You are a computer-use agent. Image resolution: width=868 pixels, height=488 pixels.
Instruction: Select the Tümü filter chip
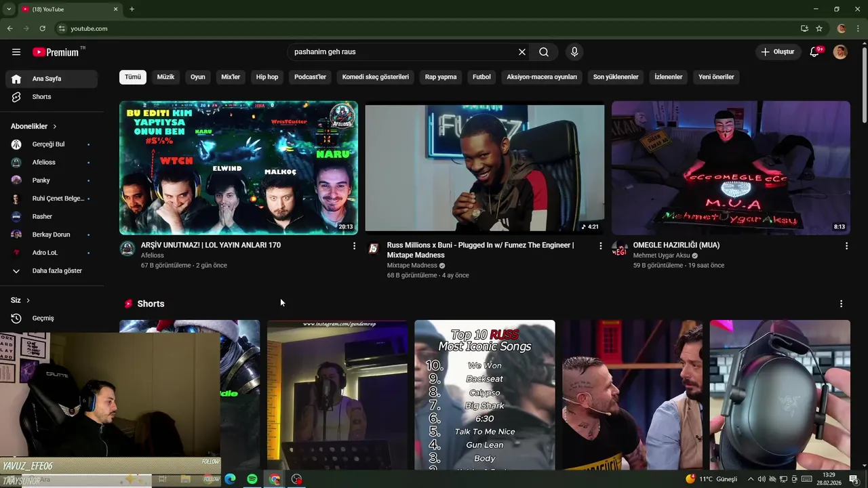click(x=133, y=77)
